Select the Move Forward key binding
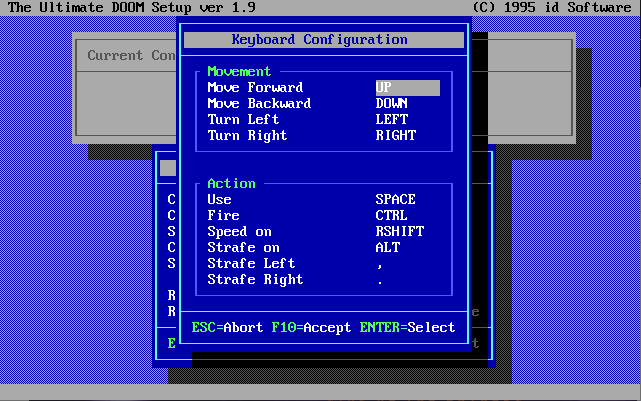The image size is (641, 401). tap(255, 88)
